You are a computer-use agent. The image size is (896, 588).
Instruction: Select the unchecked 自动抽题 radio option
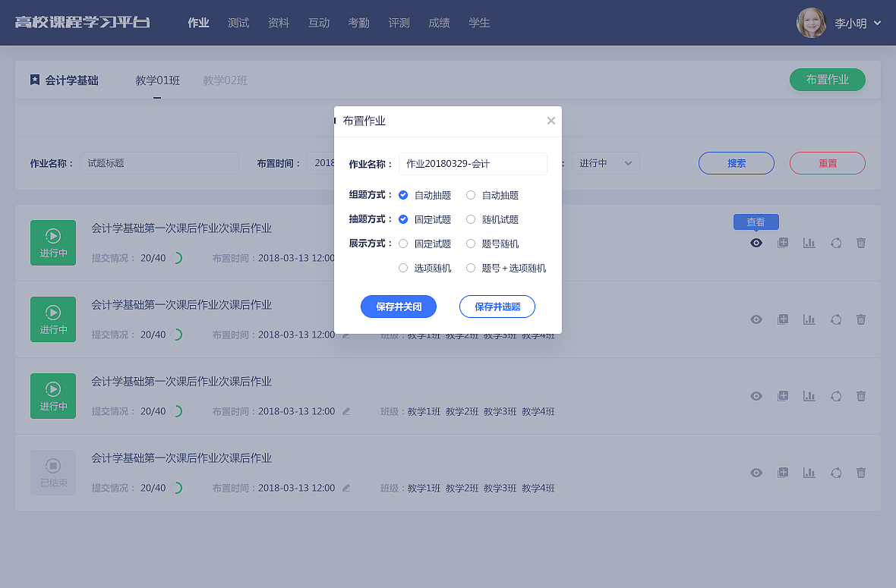[471, 195]
